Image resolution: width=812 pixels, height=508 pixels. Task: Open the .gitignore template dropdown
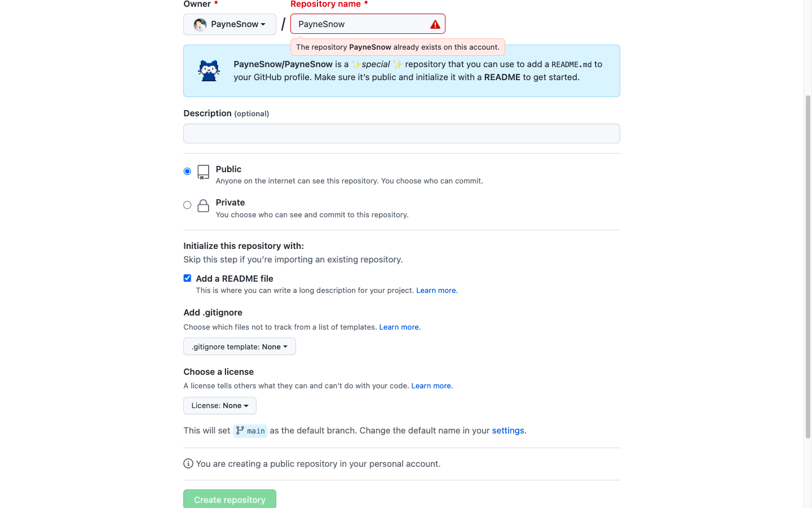pyautogui.click(x=239, y=346)
